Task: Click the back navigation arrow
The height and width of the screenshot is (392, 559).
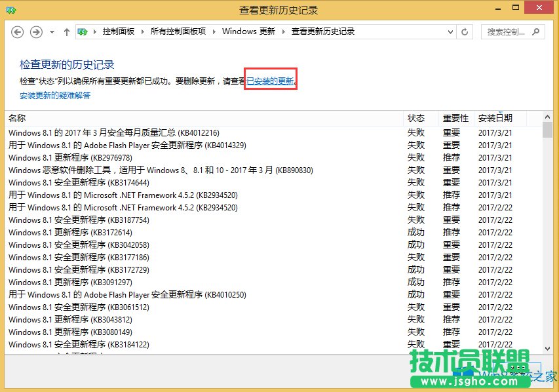Action: (18, 31)
